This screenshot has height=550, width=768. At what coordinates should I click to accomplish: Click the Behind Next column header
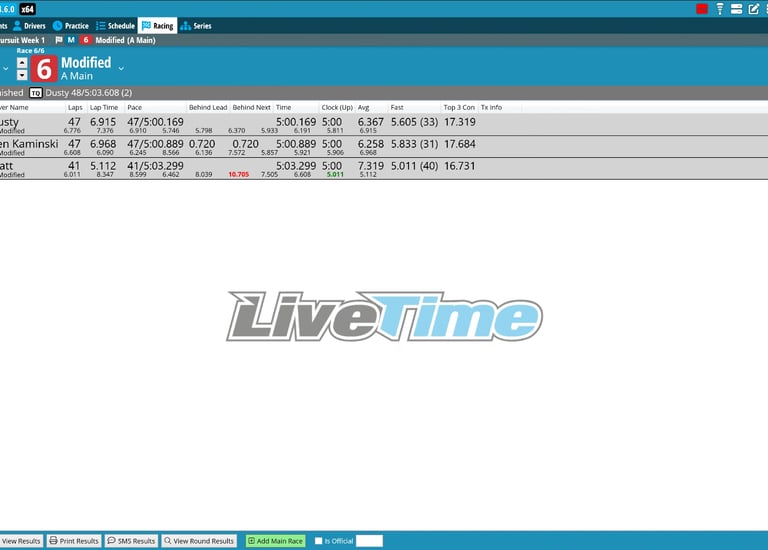click(251, 107)
